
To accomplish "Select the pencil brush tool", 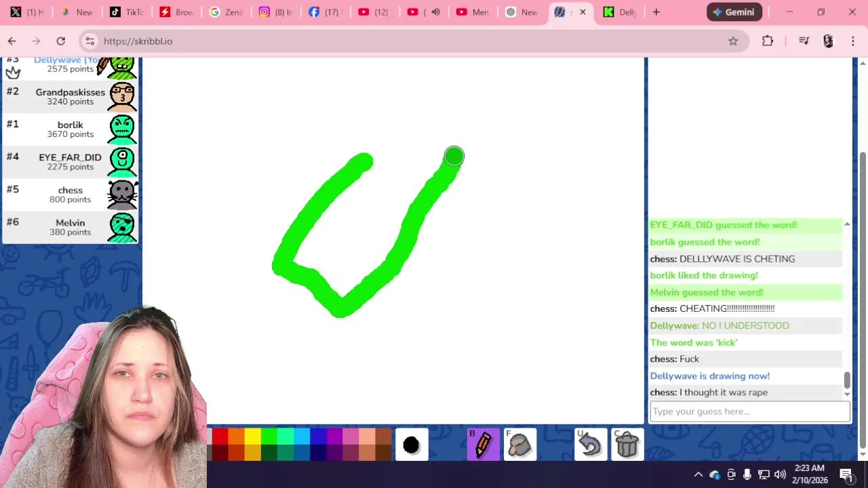I will tap(484, 445).
